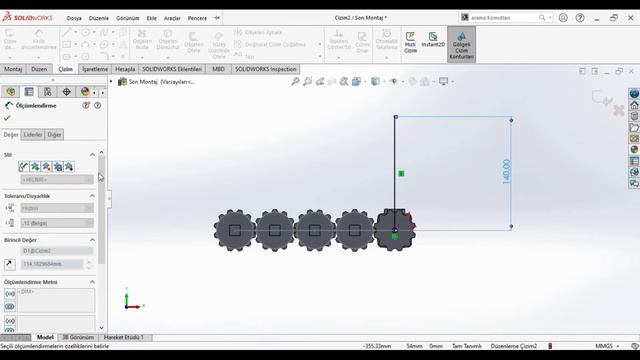Click the red X cancel sketch icon

(619, 110)
